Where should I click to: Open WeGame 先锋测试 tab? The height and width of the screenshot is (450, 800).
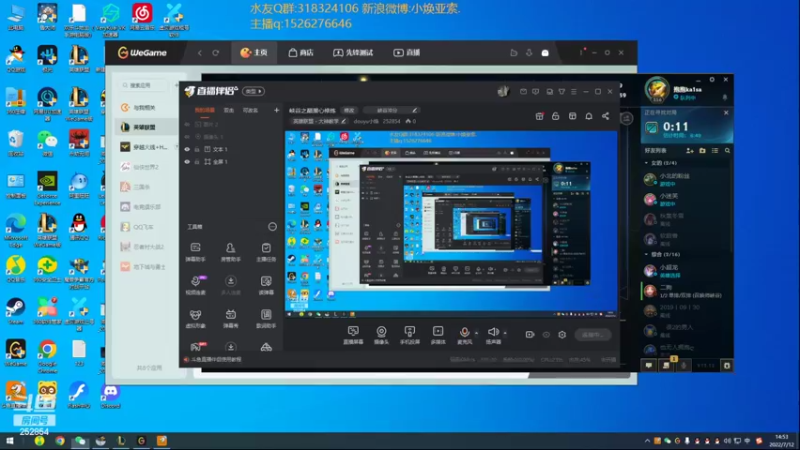tap(353, 53)
